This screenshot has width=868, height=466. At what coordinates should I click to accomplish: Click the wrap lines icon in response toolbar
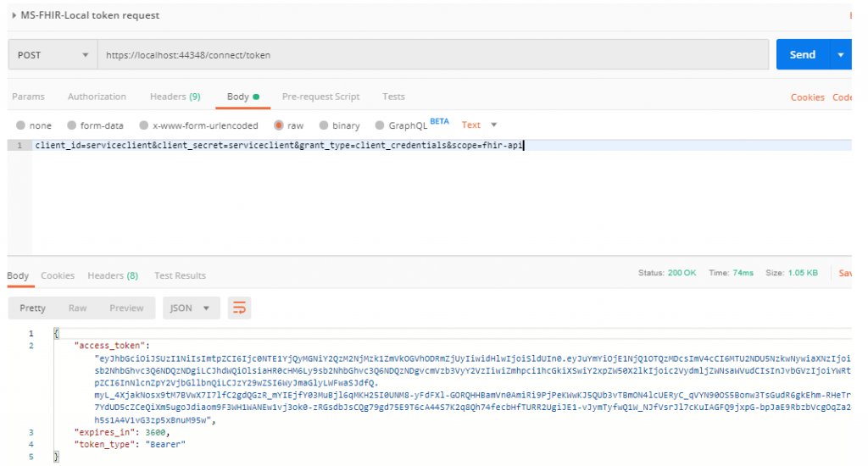(x=240, y=308)
